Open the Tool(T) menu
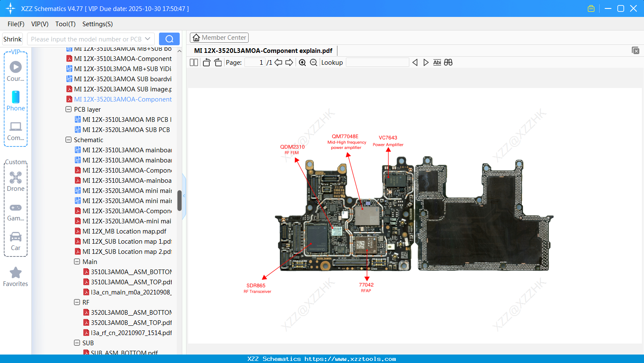The width and height of the screenshot is (644, 363). click(x=65, y=24)
